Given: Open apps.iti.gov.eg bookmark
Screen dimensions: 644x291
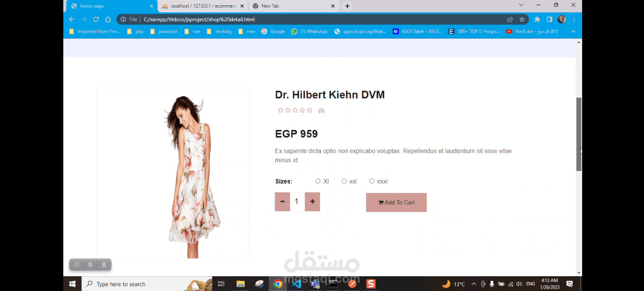Looking at the screenshot, I should click(360, 31).
